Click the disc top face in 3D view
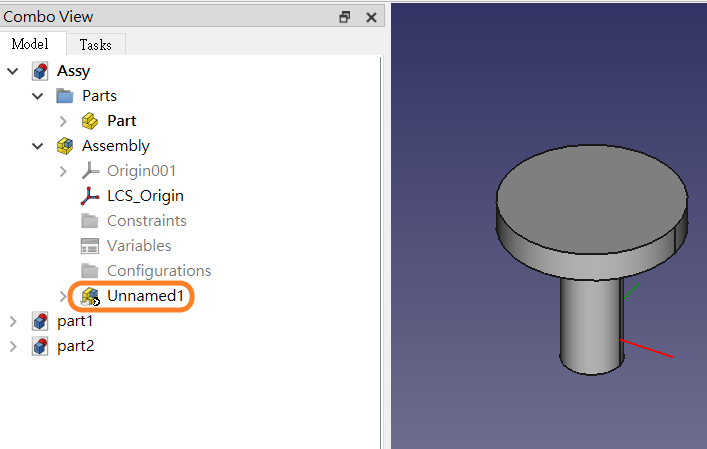 592,198
